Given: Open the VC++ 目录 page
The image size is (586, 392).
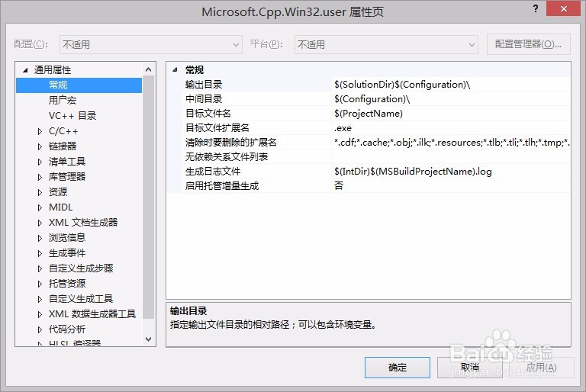Looking at the screenshot, I should pos(72,115).
